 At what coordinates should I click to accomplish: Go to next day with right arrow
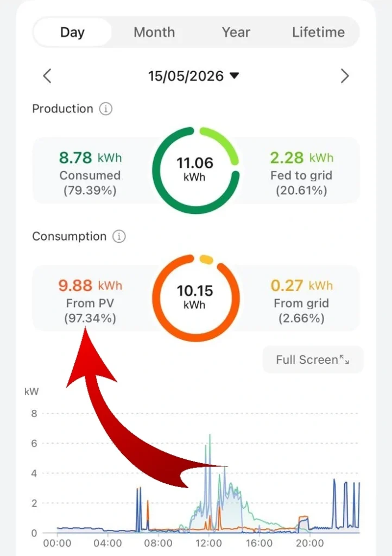(345, 76)
